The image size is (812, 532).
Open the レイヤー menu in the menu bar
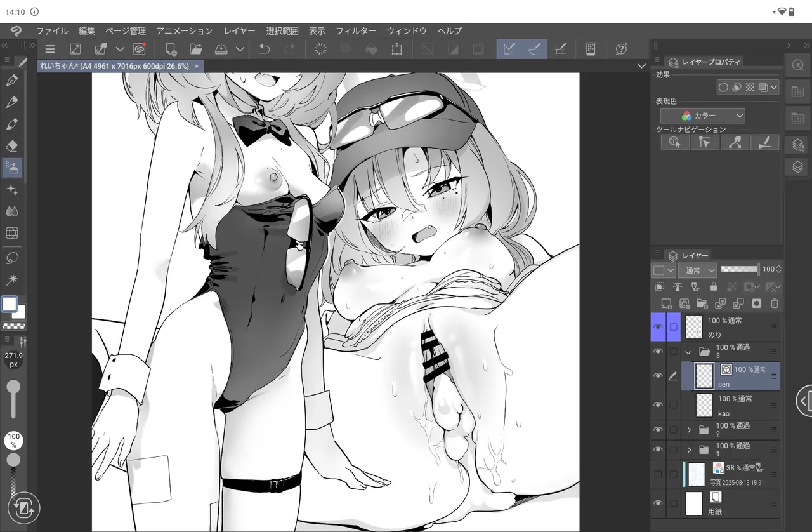tap(239, 30)
